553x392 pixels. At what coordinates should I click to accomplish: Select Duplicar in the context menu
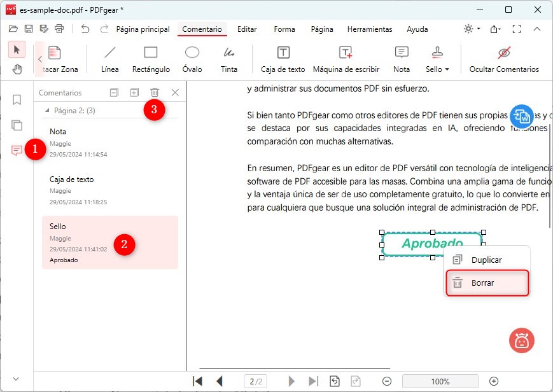(x=487, y=260)
